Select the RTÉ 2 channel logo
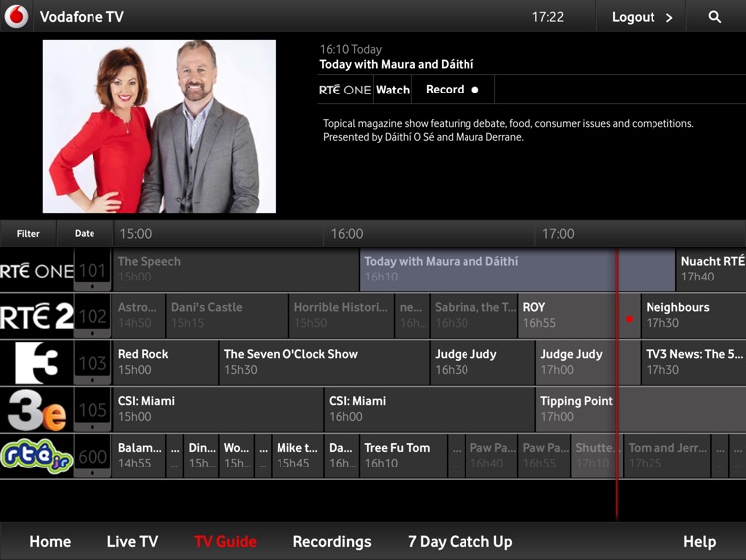Viewport: 746px width, 560px height. (37, 316)
